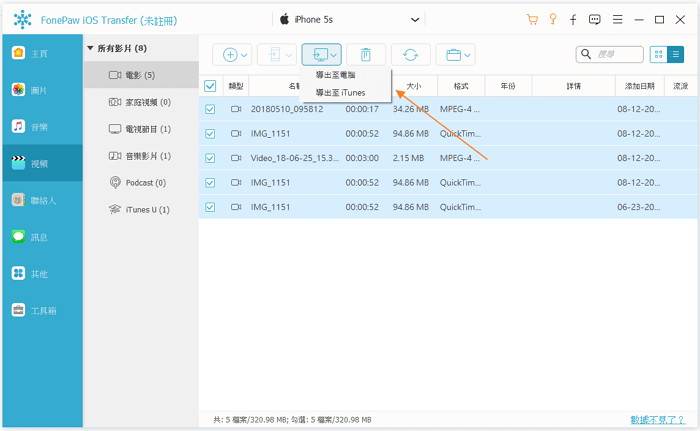Select Podcast (0) category
Viewport: 700px width, 431px height.
(x=141, y=182)
